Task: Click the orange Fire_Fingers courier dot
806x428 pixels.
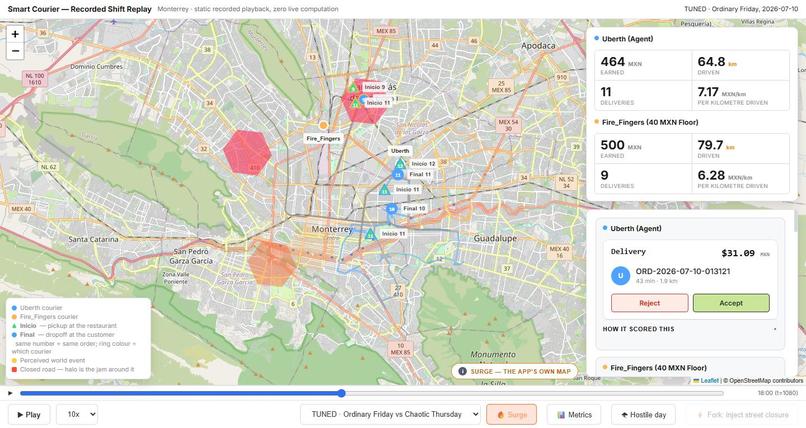Action: (323, 125)
